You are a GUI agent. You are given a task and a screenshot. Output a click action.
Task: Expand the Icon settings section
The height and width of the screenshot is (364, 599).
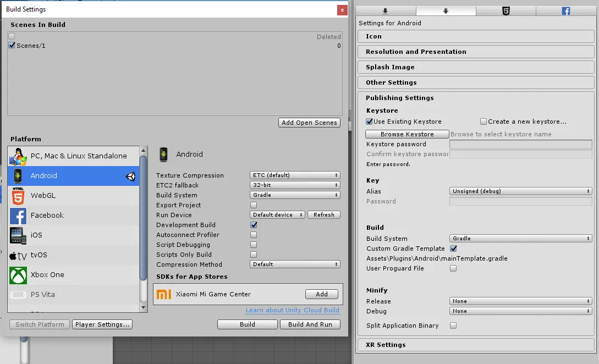476,36
